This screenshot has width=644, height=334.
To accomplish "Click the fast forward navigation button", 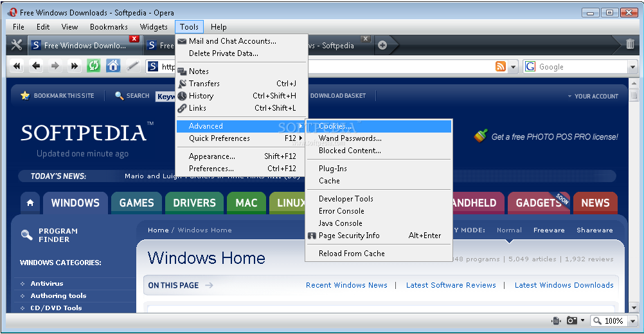I will [75, 66].
